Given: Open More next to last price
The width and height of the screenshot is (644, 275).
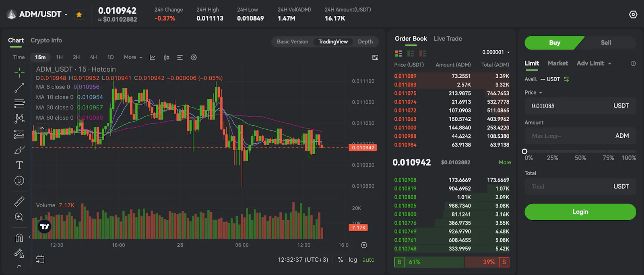Looking at the screenshot, I should (x=505, y=162).
